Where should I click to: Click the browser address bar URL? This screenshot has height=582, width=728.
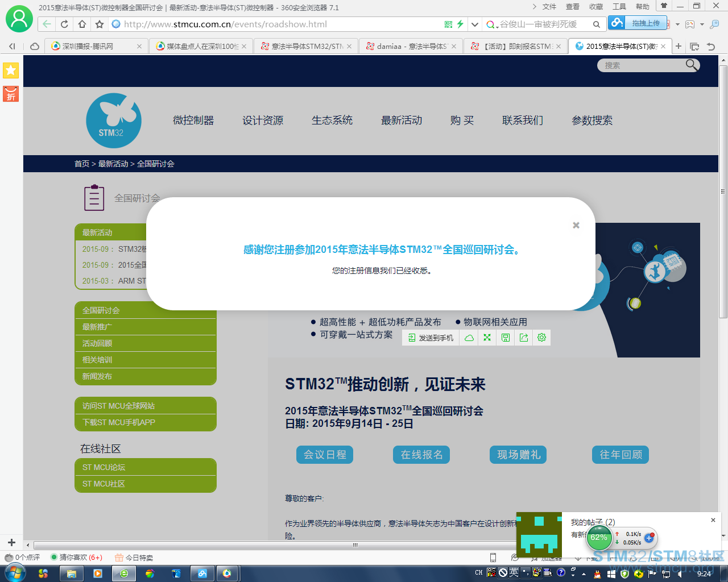pos(225,24)
